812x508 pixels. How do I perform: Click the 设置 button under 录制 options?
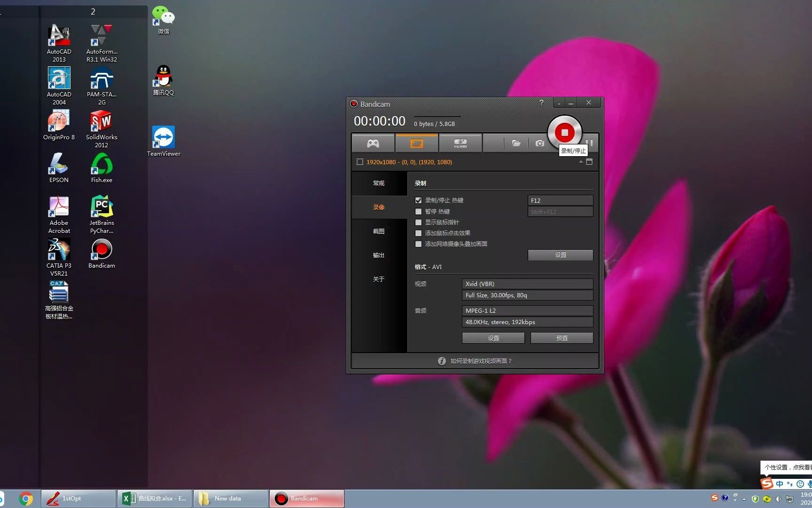[560, 254]
